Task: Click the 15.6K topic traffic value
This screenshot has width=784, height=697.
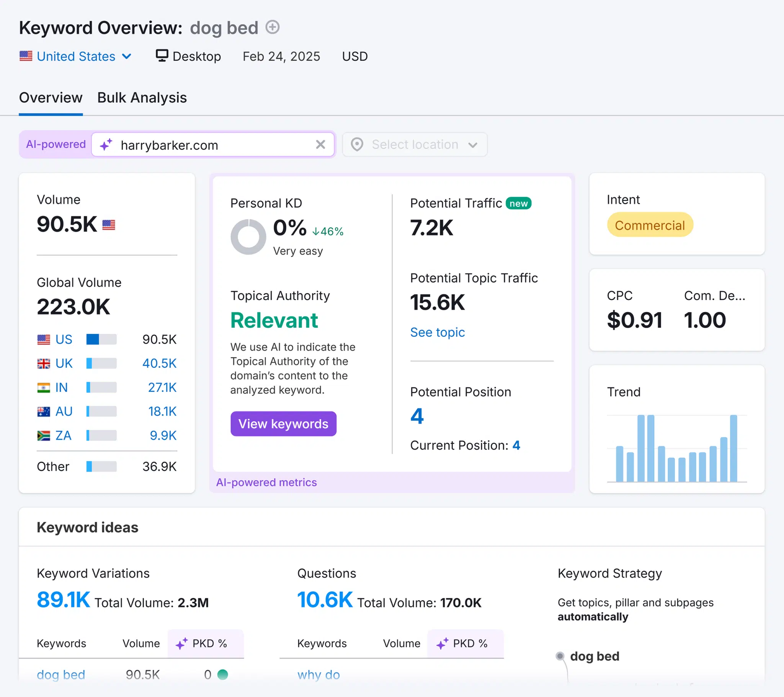Action: pyautogui.click(x=437, y=303)
